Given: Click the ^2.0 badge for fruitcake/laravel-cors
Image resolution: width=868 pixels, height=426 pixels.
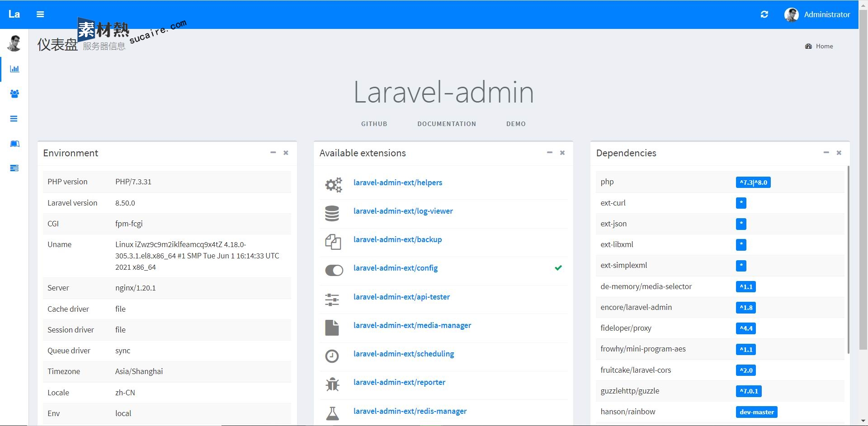Looking at the screenshot, I should pyautogui.click(x=746, y=370).
